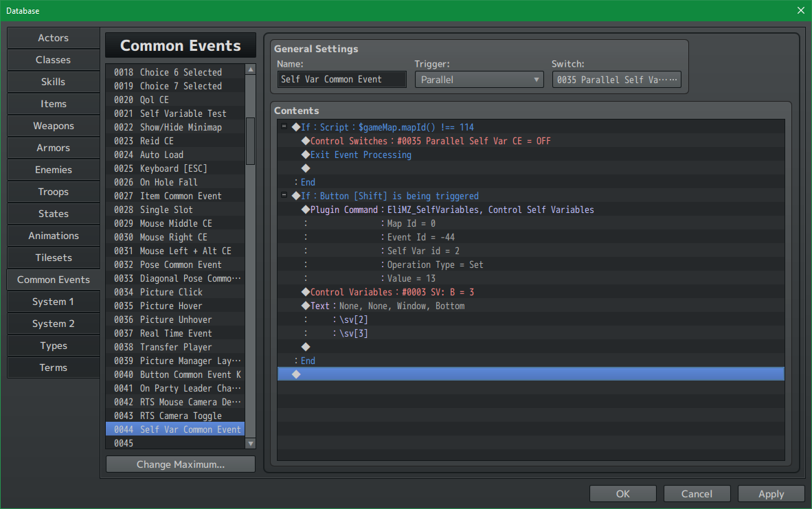Collapse the If Button Shift block
The width and height of the screenshot is (812, 509).
(x=284, y=195)
